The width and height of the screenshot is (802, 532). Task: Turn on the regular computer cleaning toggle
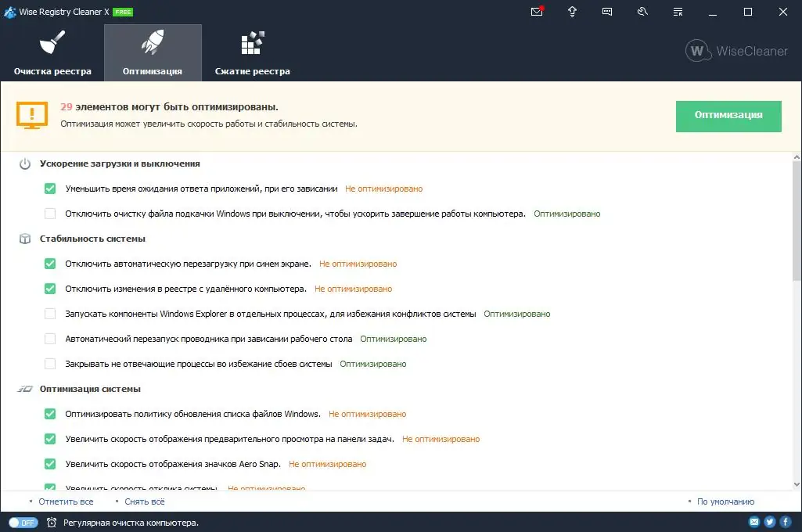click(23, 521)
